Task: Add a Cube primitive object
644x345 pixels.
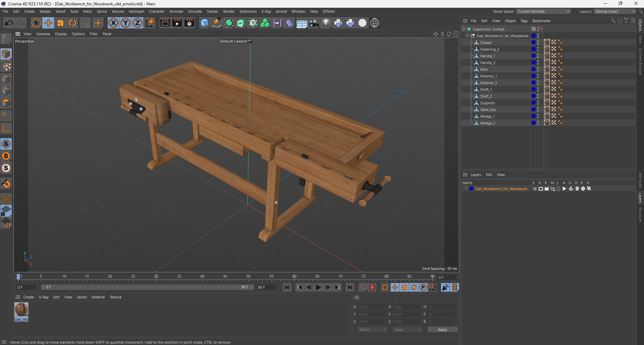Action: [204, 23]
